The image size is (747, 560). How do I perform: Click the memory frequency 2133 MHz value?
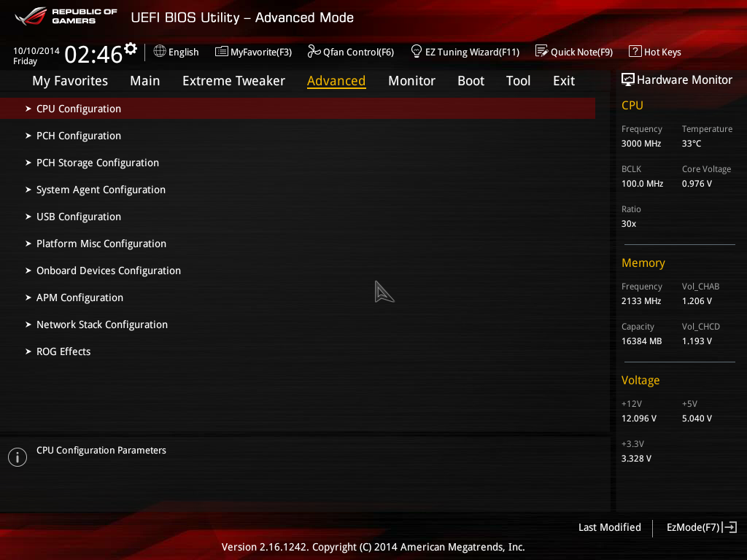tap(640, 301)
